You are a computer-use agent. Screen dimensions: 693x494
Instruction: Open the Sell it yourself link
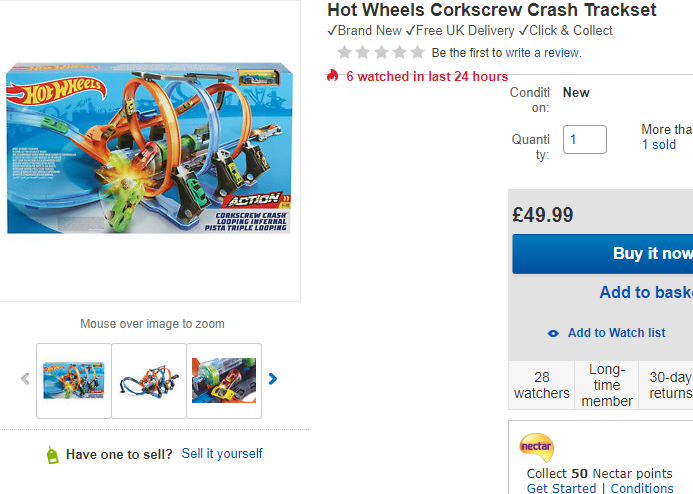point(222,454)
